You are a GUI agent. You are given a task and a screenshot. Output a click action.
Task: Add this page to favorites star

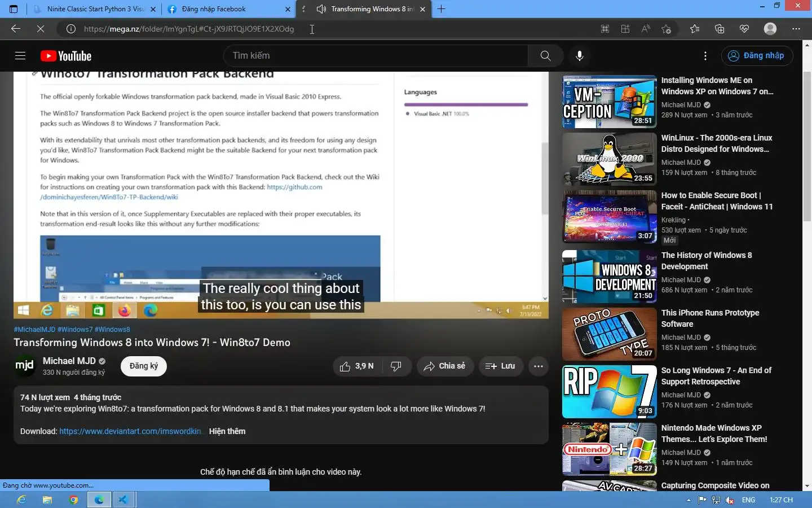(666, 29)
